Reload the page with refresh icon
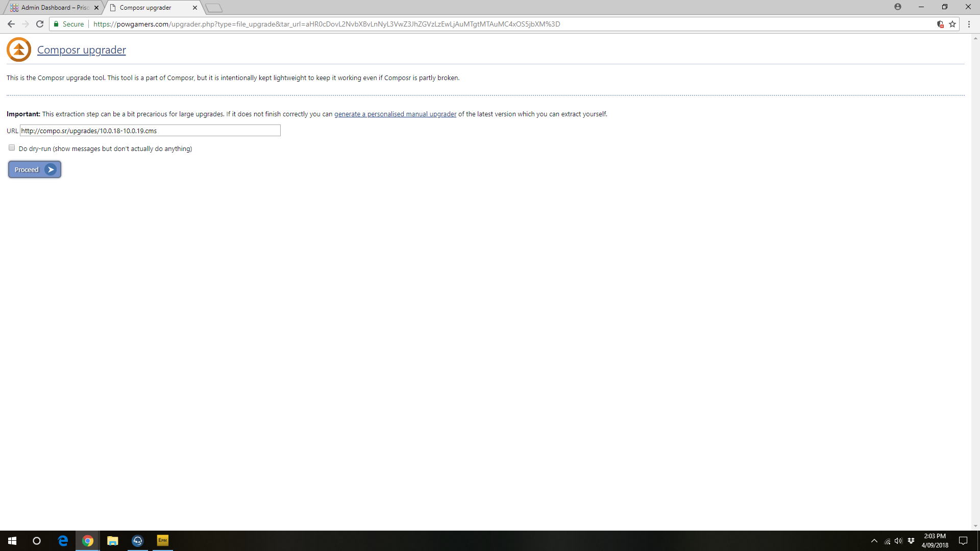Viewport: 980px width, 551px height. point(40,24)
